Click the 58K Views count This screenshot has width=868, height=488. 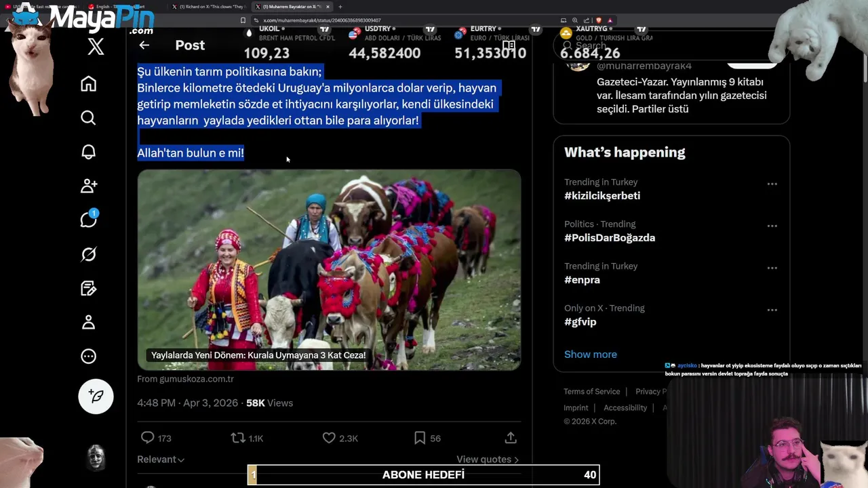coord(269,403)
